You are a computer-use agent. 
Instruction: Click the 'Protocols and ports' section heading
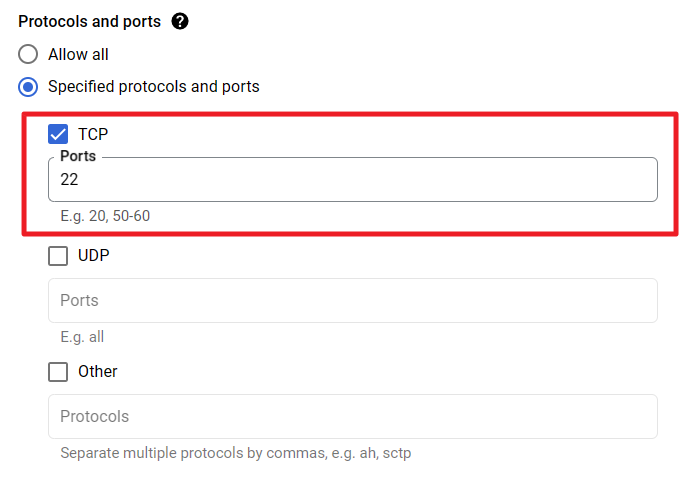(89, 21)
